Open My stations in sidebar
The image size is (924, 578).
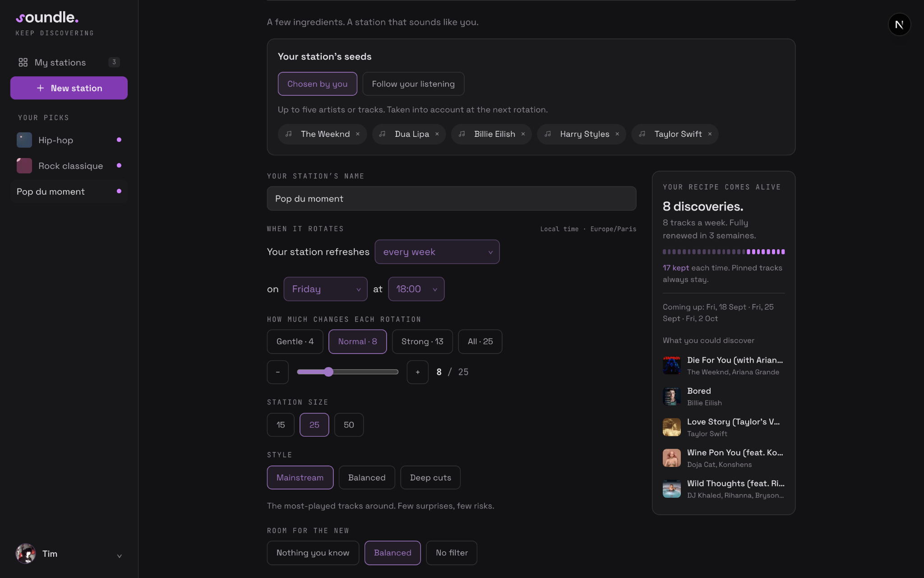click(x=69, y=62)
